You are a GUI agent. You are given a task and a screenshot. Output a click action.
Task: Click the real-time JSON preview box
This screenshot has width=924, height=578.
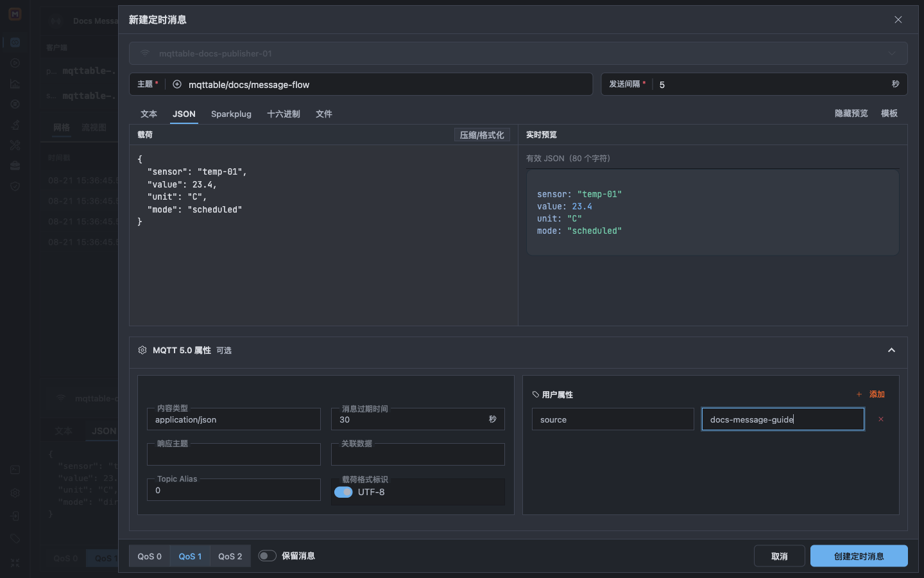click(x=712, y=213)
